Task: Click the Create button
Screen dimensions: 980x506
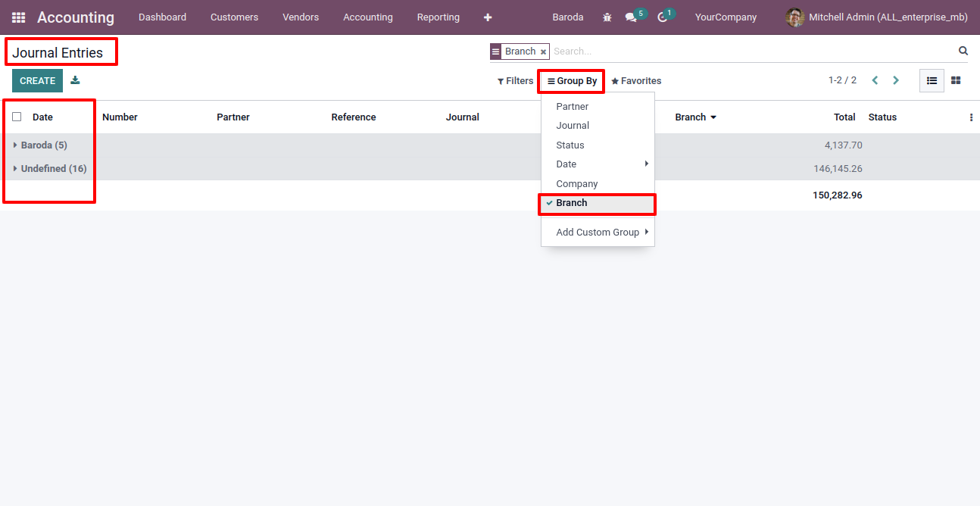Action: (x=37, y=80)
